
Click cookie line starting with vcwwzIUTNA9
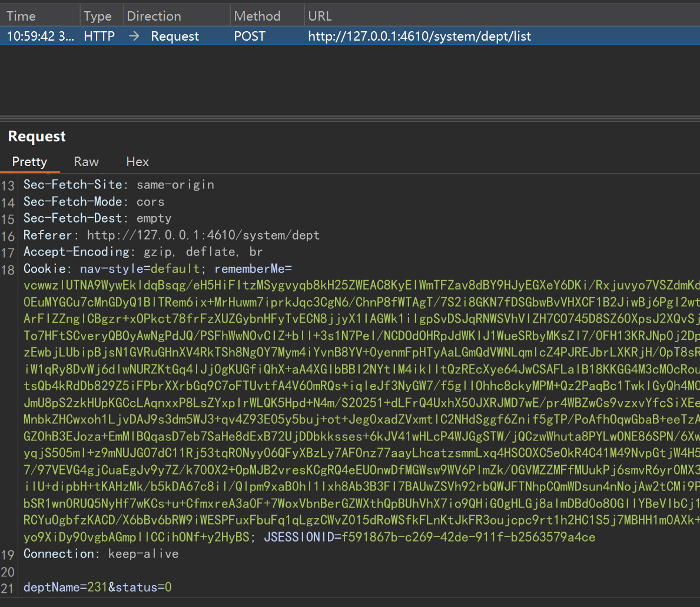coord(361,285)
